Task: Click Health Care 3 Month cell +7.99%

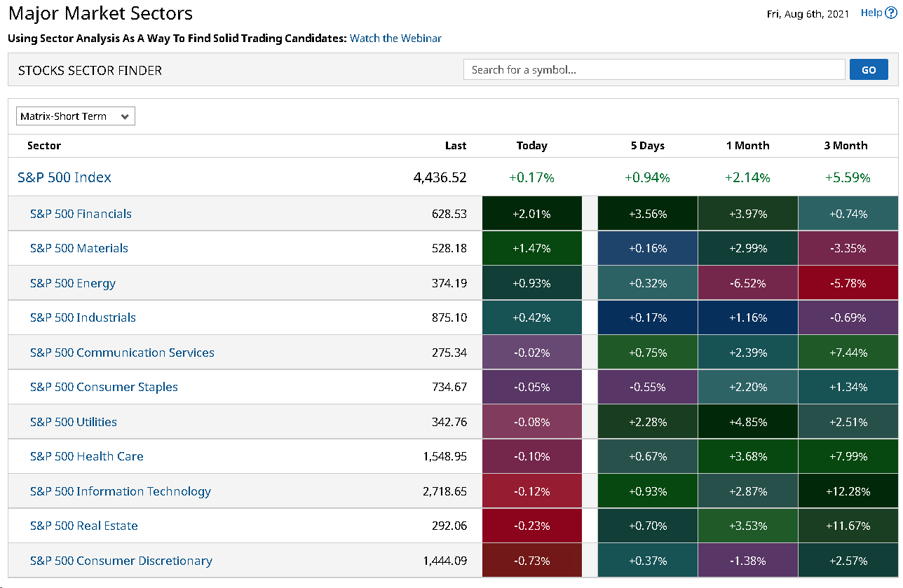Action: tap(848, 456)
